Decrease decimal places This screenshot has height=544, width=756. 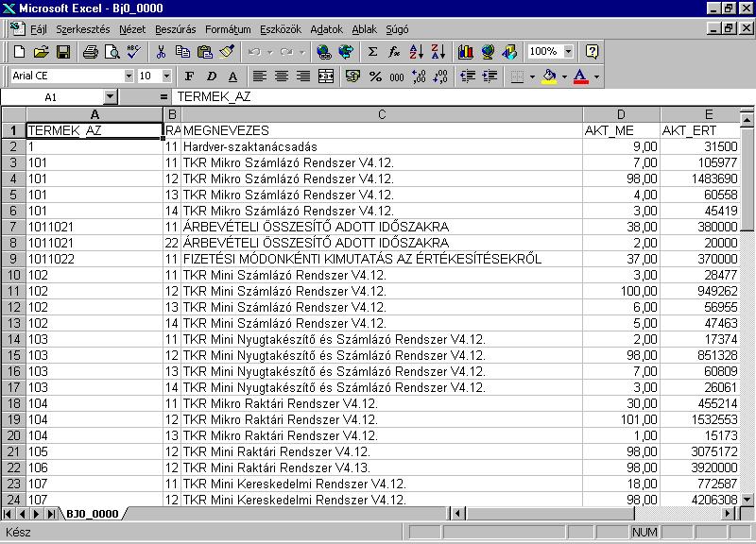(x=440, y=76)
